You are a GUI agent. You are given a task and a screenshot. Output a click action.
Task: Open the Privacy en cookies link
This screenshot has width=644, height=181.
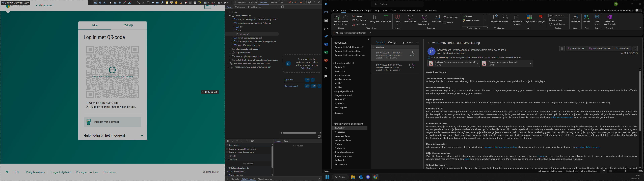pos(87,172)
